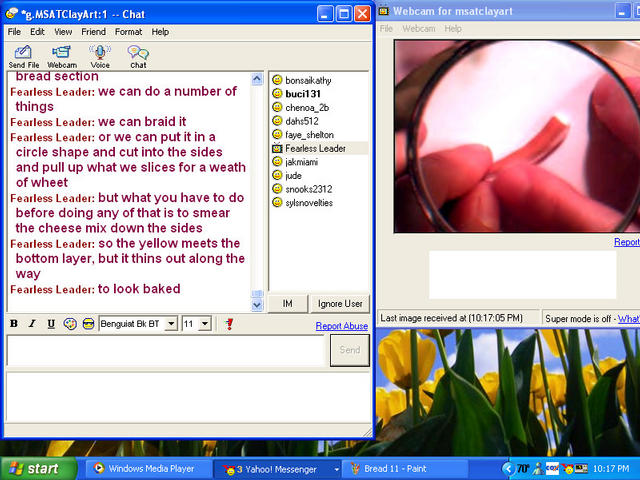Click the Send button
This screenshot has width=640, height=480.
coord(350,350)
